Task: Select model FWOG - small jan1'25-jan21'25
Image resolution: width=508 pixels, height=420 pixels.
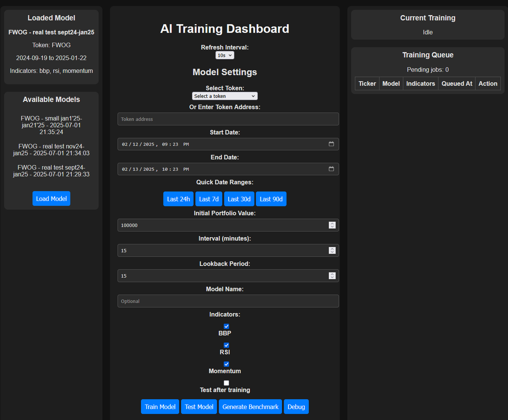Action: pyautogui.click(x=51, y=125)
